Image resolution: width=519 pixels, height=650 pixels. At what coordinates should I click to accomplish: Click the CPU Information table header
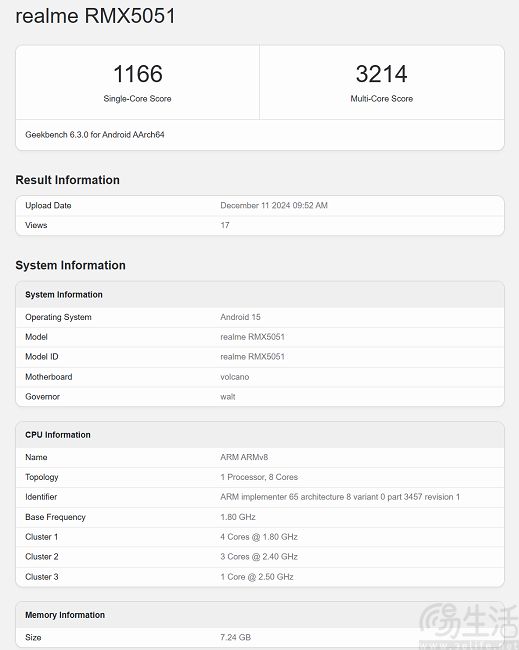[x=58, y=435]
